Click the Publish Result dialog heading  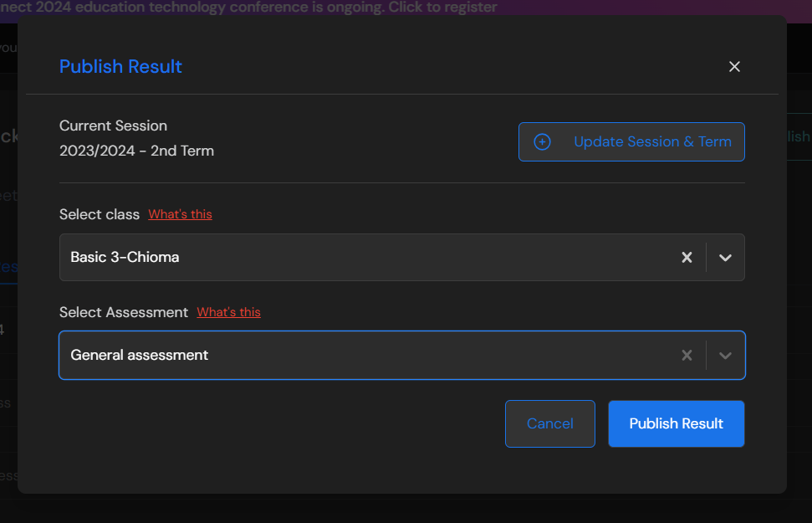click(x=120, y=67)
